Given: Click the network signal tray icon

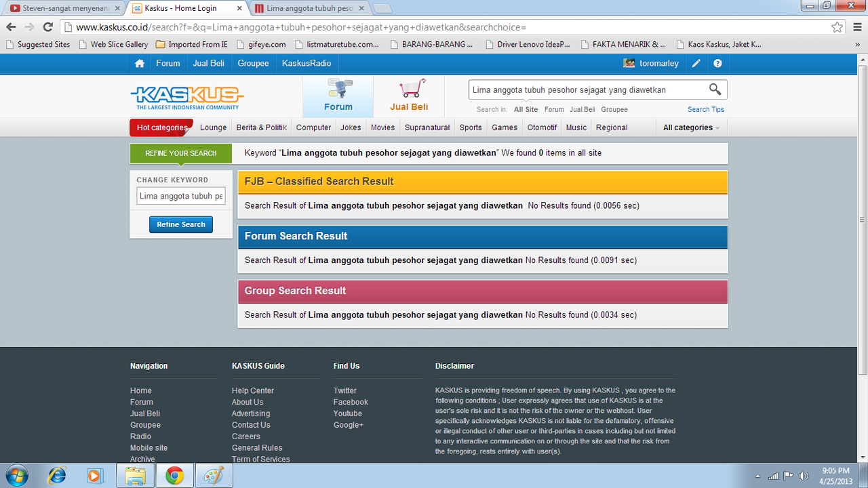Looking at the screenshot, I should coord(774,476).
